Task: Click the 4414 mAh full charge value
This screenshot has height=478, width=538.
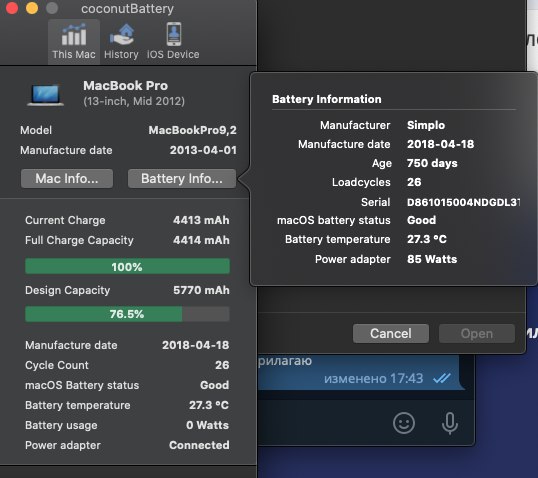Action: tap(201, 240)
